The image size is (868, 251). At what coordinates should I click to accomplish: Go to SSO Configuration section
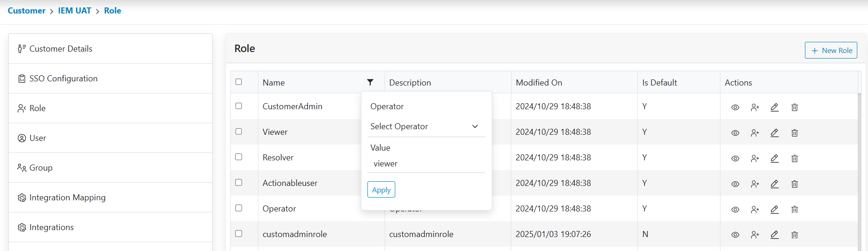coord(63,79)
